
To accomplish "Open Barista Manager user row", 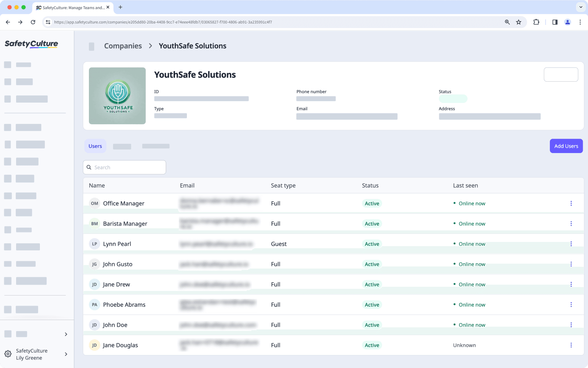I will pos(125,224).
